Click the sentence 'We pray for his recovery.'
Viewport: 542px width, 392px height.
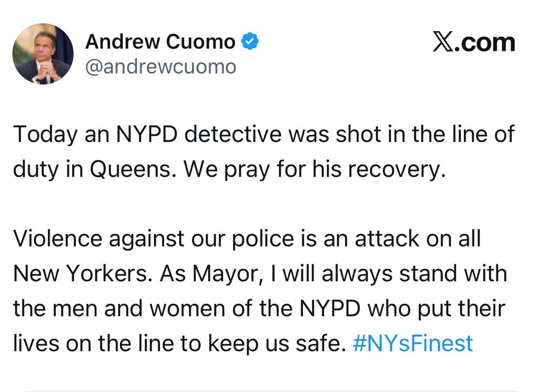coord(314,170)
